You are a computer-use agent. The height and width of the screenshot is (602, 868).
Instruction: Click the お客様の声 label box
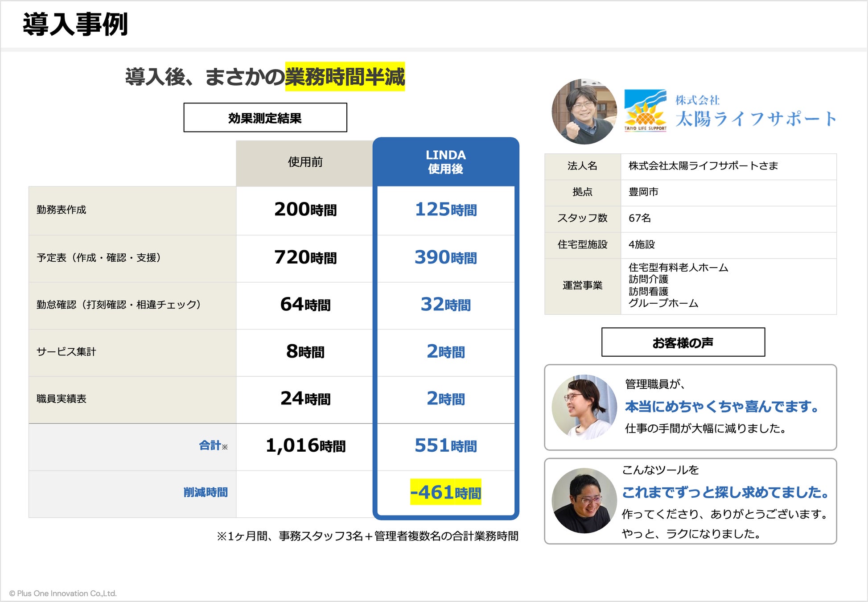tap(683, 342)
